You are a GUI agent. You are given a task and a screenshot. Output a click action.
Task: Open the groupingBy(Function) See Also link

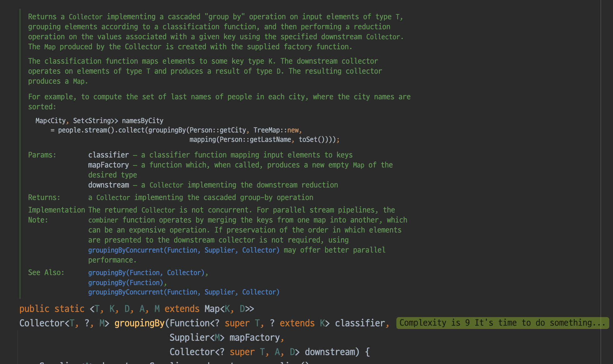126,283
